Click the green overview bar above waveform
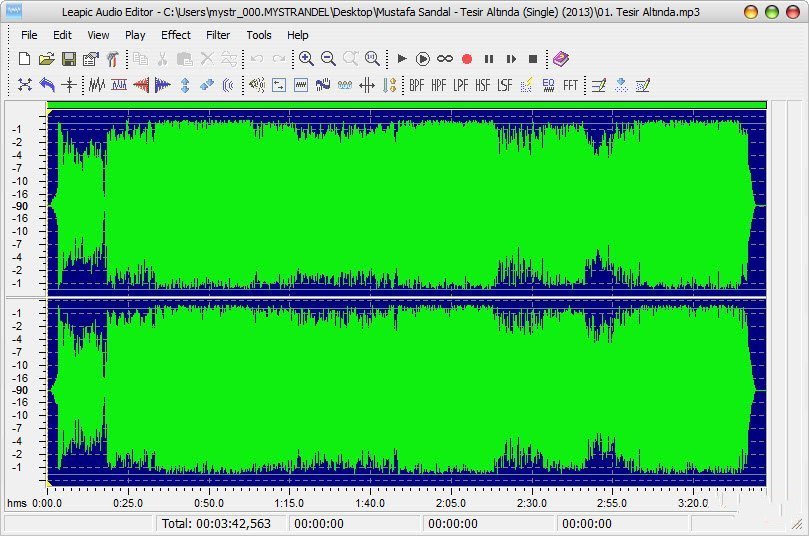The width and height of the screenshot is (809, 536). [x=407, y=105]
